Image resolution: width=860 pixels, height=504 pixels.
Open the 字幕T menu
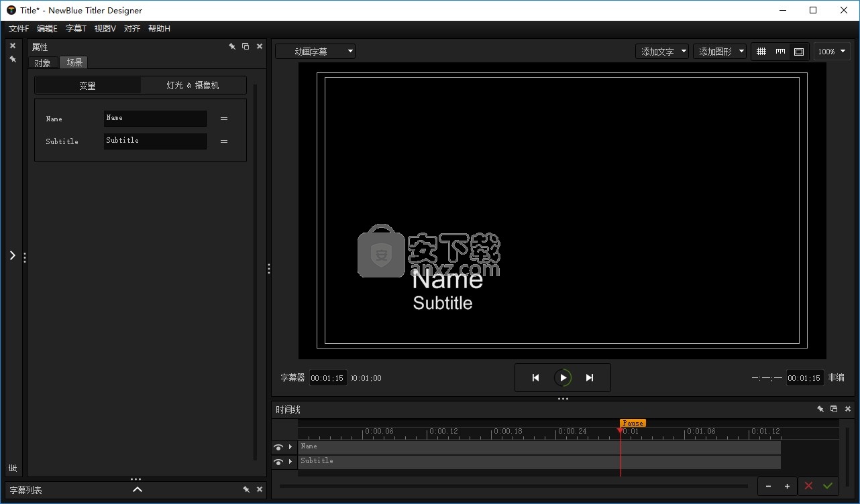(x=76, y=29)
